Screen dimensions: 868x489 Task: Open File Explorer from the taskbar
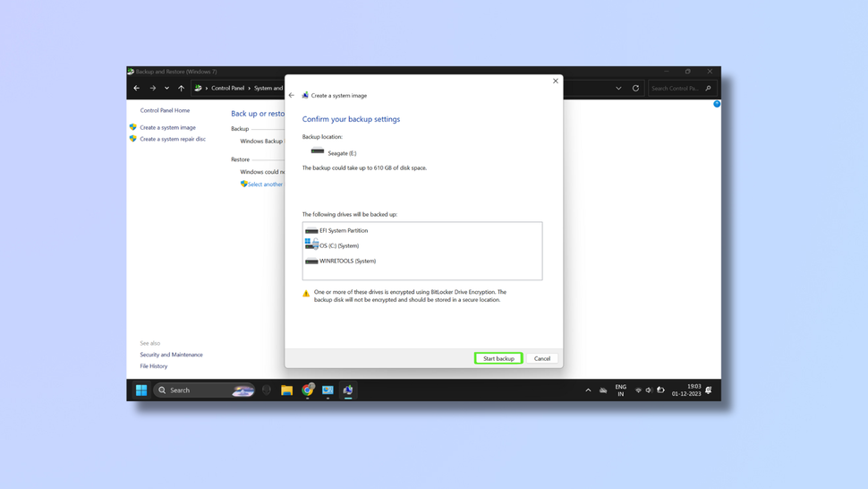pyautogui.click(x=286, y=390)
